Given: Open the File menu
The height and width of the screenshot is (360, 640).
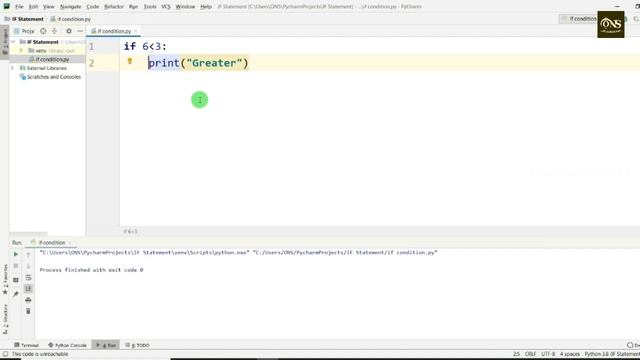Looking at the screenshot, I should pyautogui.click(x=19, y=7).
